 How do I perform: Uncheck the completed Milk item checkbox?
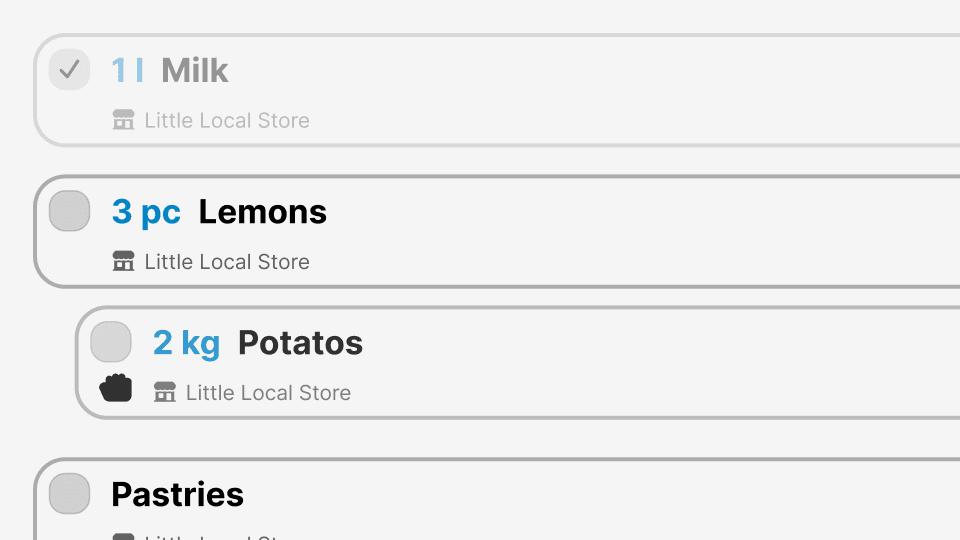point(69,70)
